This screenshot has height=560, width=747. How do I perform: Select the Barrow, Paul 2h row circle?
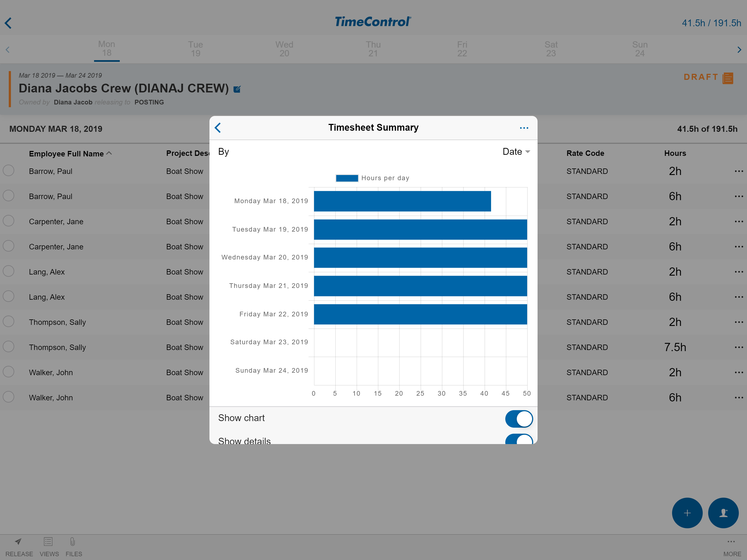(x=8, y=171)
